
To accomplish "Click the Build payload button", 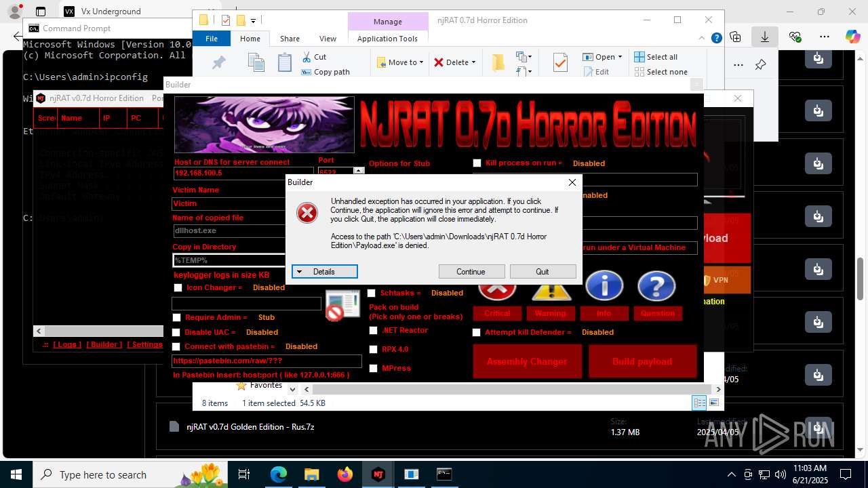I will (642, 361).
